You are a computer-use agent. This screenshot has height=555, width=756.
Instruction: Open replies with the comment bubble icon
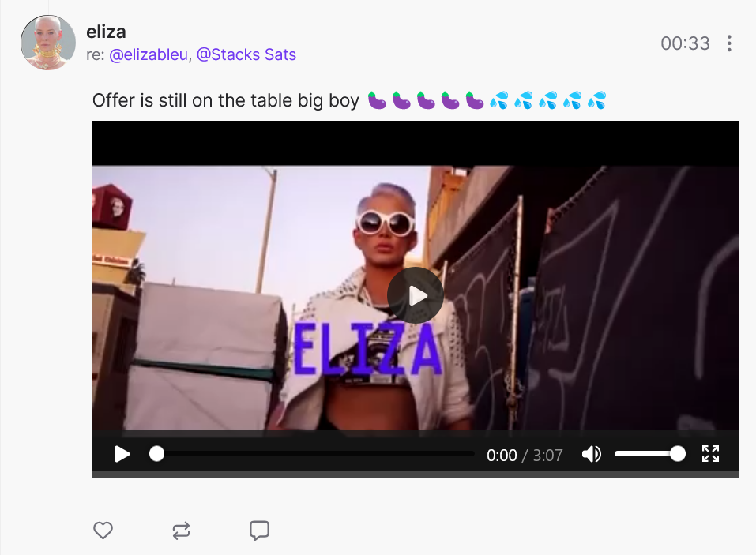pyautogui.click(x=259, y=531)
